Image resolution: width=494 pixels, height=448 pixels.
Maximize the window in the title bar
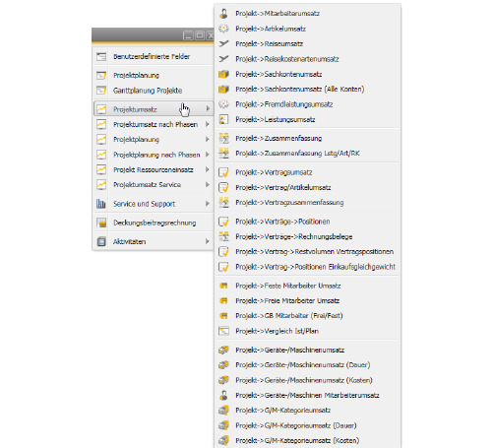pyautogui.click(x=200, y=35)
